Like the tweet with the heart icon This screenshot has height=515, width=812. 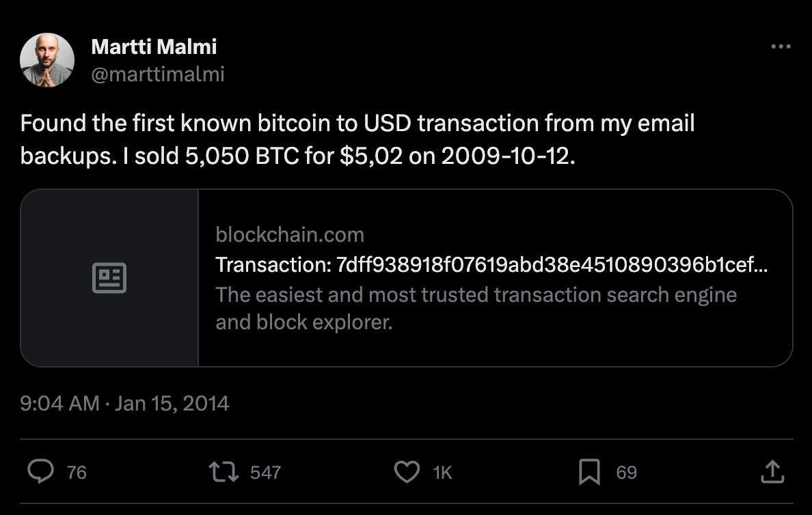tap(407, 471)
